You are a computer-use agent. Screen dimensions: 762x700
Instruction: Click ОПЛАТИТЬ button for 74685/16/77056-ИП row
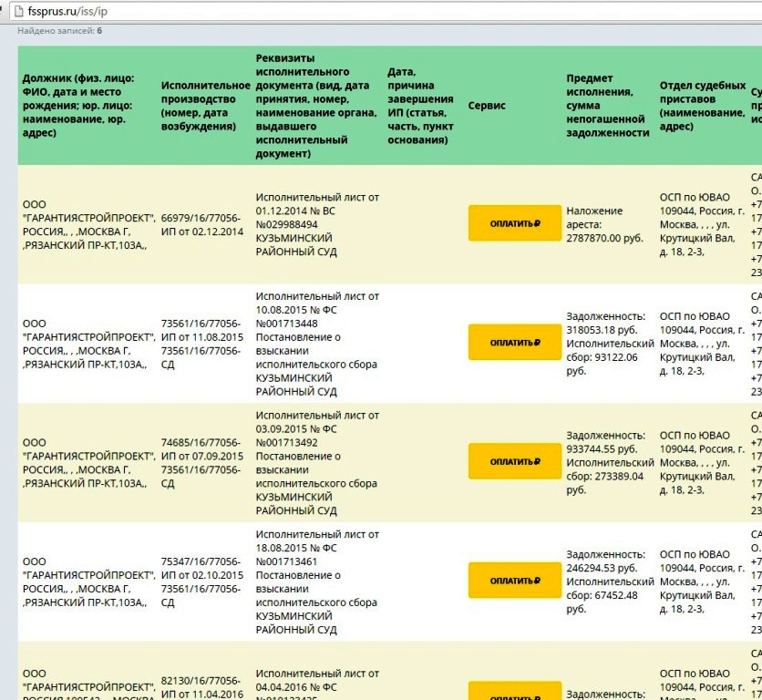[515, 461]
